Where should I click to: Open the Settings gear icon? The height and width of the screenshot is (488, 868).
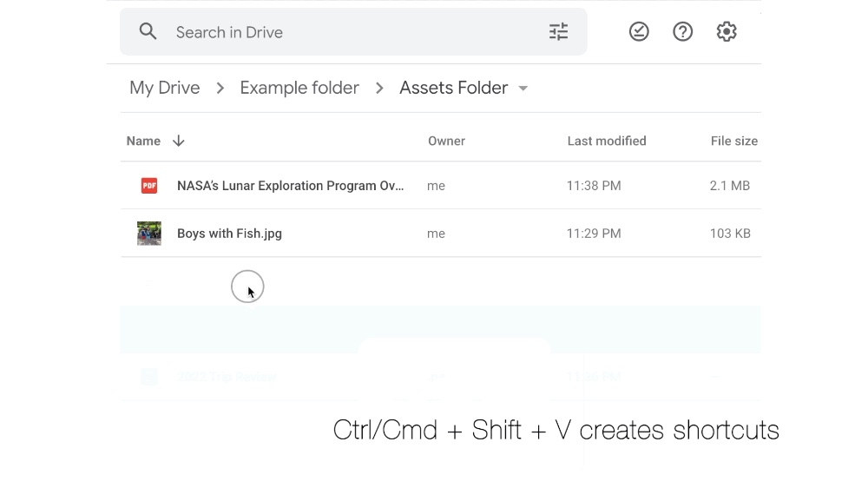coord(727,32)
